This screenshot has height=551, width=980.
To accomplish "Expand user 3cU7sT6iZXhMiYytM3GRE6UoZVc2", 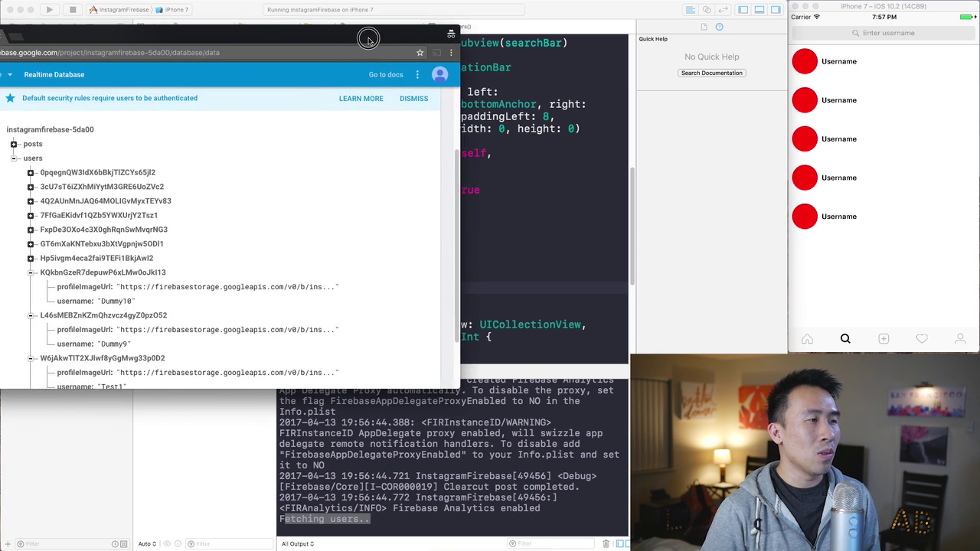I will 31,187.
